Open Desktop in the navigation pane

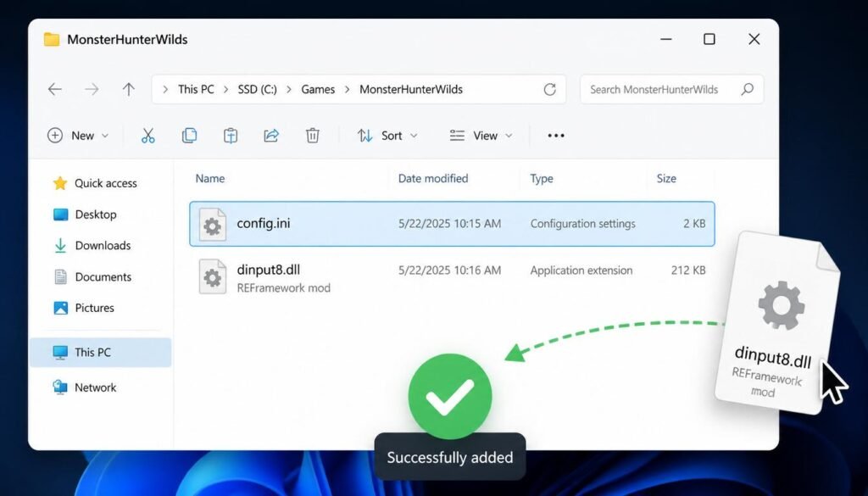[85, 215]
